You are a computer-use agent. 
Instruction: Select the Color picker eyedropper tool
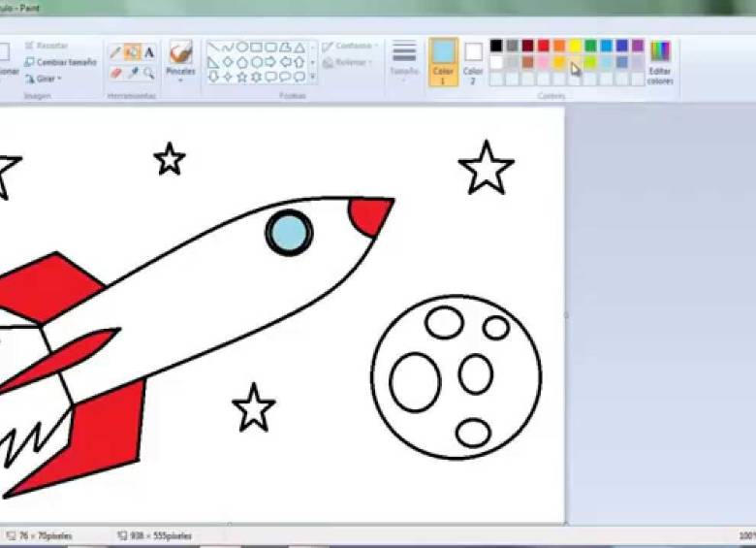pyautogui.click(x=132, y=73)
